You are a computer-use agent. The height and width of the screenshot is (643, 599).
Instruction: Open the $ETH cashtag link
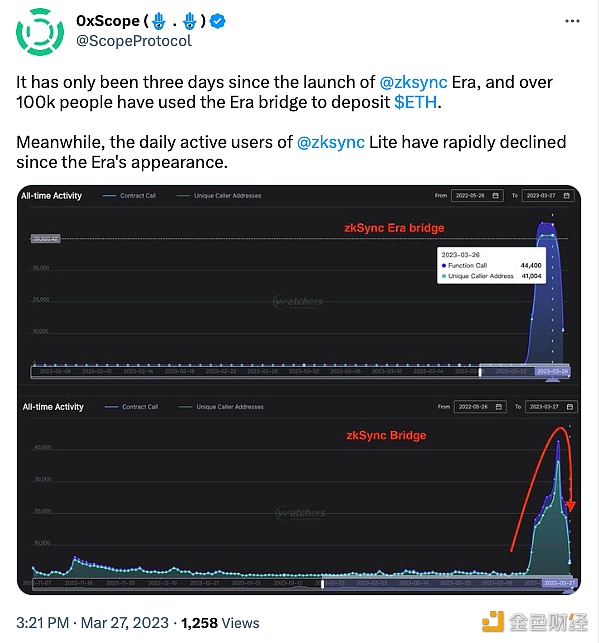coord(416,103)
